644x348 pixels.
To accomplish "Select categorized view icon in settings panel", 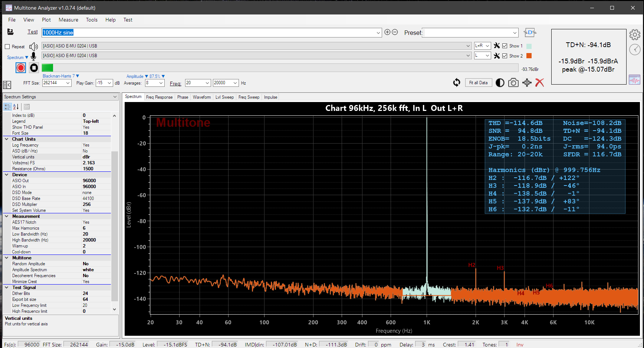I will (x=8, y=107).
